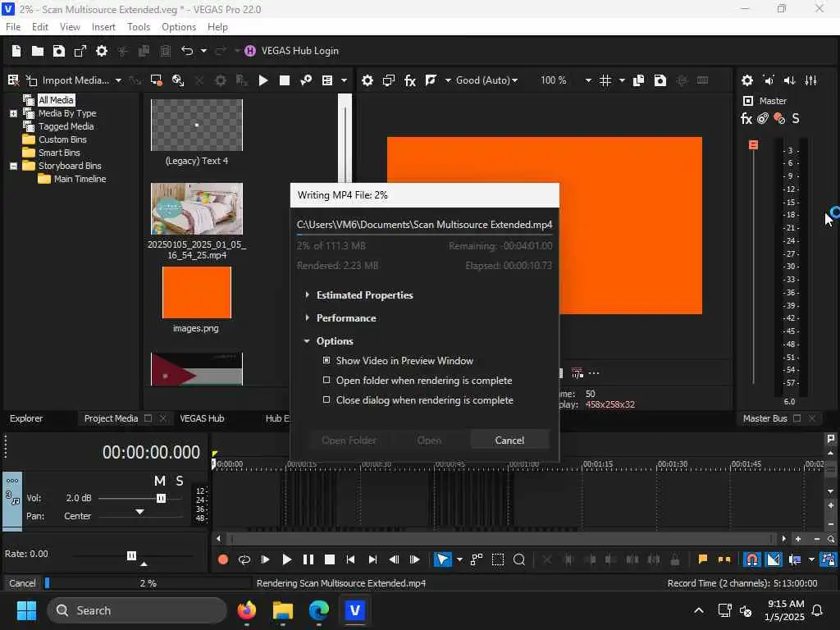The width and height of the screenshot is (840, 630).
Task: Enable Show Video in Preview Window
Action: (x=326, y=361)
